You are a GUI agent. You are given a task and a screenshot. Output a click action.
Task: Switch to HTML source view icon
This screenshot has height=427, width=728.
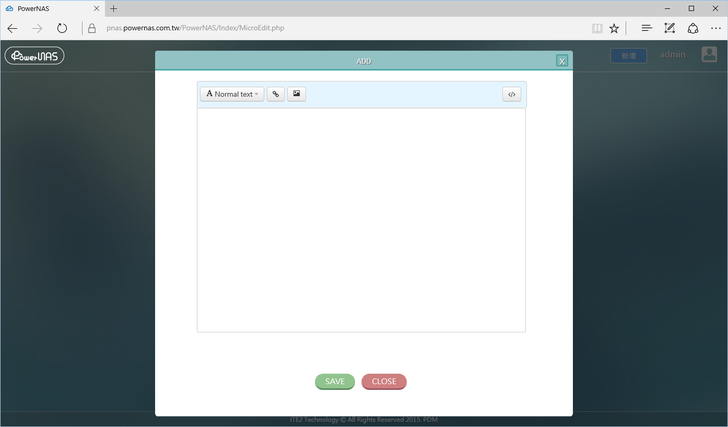511,94
